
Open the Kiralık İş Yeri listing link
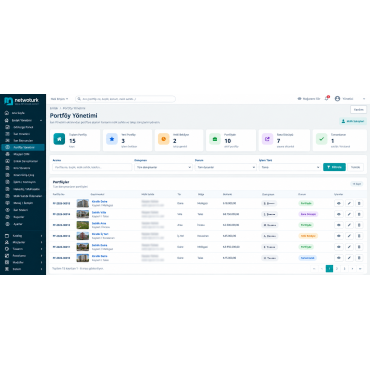coord(100,234)
